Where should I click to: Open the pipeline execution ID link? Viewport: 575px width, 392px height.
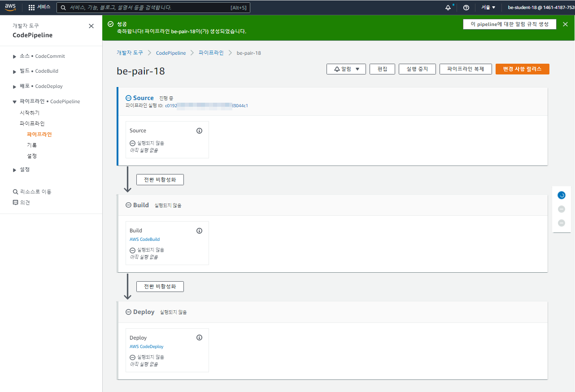(x=206, y=106)
